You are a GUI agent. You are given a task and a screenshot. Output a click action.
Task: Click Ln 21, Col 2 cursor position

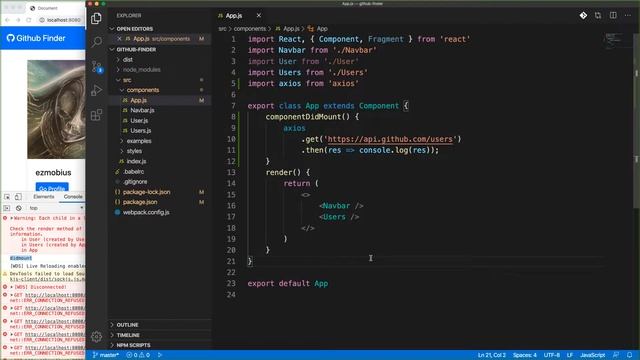[x=492, y=355]
